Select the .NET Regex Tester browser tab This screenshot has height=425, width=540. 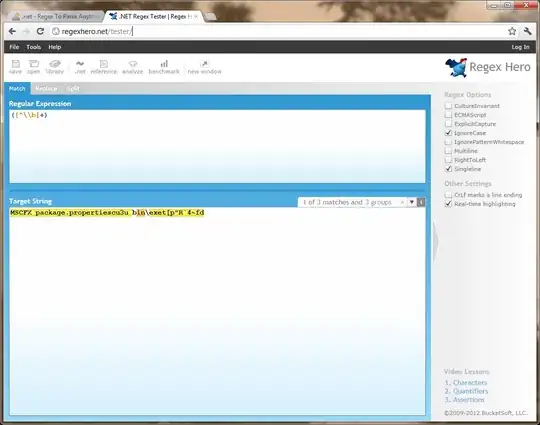point(154,17)
